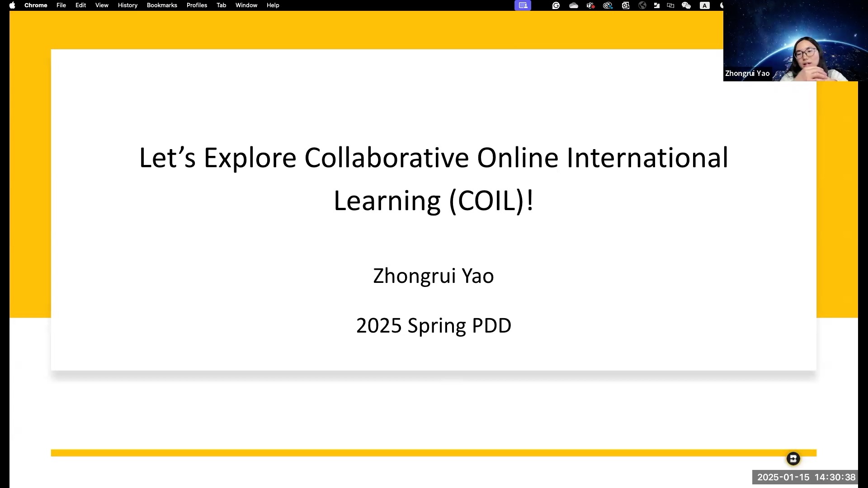Click the Outlook menu bar icon
868x488 pixels.
click(625, 5)
